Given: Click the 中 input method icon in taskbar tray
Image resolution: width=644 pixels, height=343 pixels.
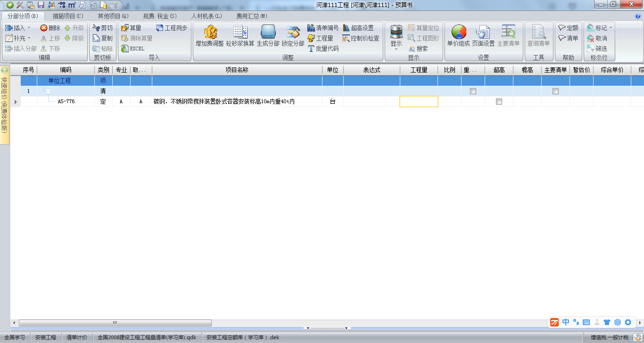Looking at the screenshot, I should pos(565,322).
